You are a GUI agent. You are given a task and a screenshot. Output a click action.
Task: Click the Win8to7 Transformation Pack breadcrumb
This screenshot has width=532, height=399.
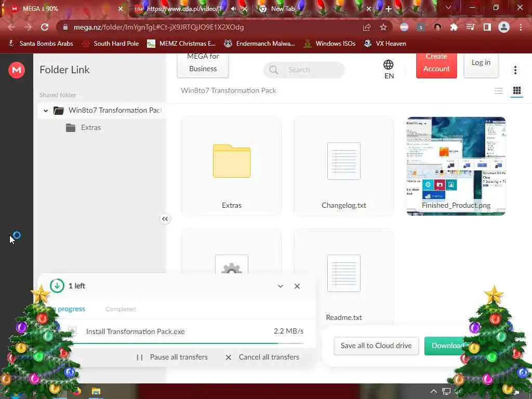pyautogui.click(x=229, y=90)
